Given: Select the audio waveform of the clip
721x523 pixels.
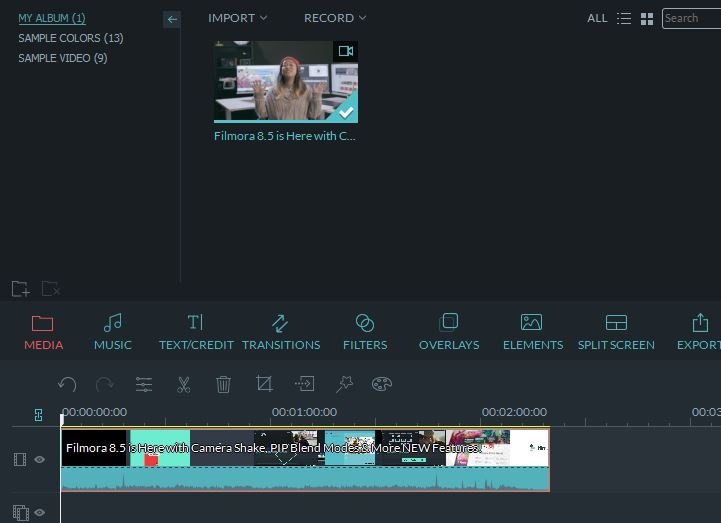Looking at the screenshot, I should (x=305, y=479).
